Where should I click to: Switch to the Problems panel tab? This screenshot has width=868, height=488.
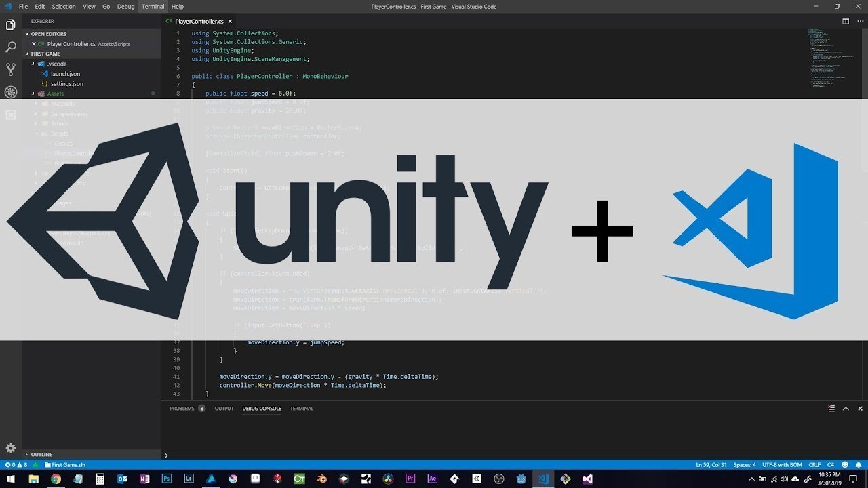point(187,409)
